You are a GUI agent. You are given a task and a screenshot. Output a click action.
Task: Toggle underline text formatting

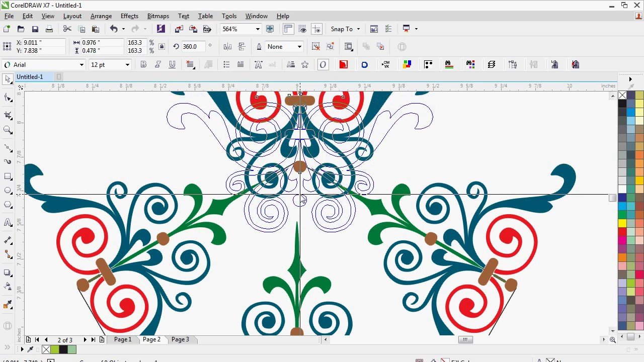pos(172,64)
